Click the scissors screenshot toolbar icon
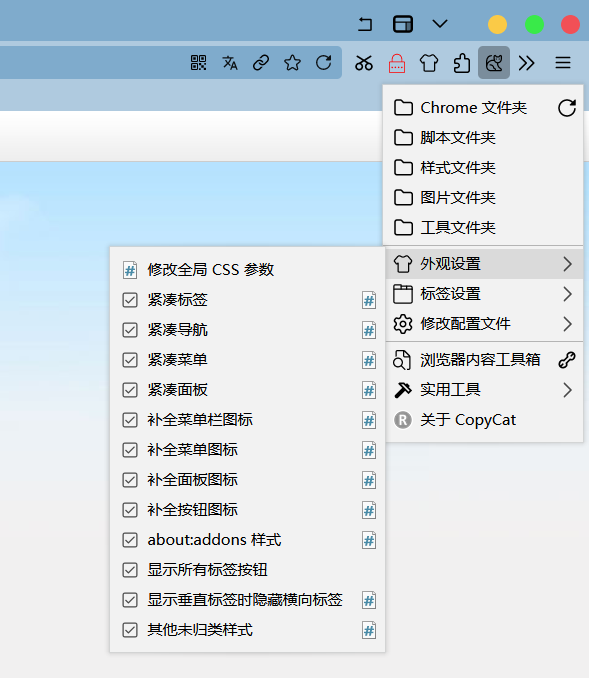Screen dimensions: 589x678 click(364, 63)
